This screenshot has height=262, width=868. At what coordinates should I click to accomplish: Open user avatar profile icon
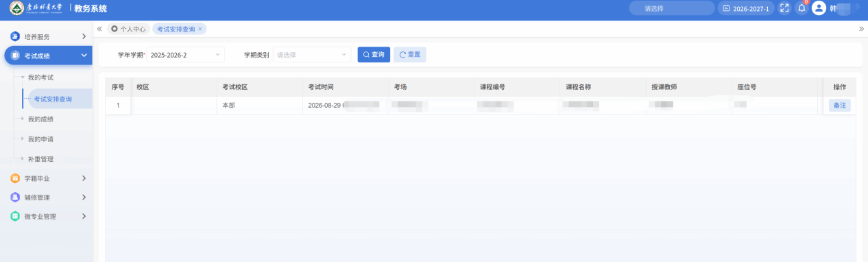click(x=818, y=9)
